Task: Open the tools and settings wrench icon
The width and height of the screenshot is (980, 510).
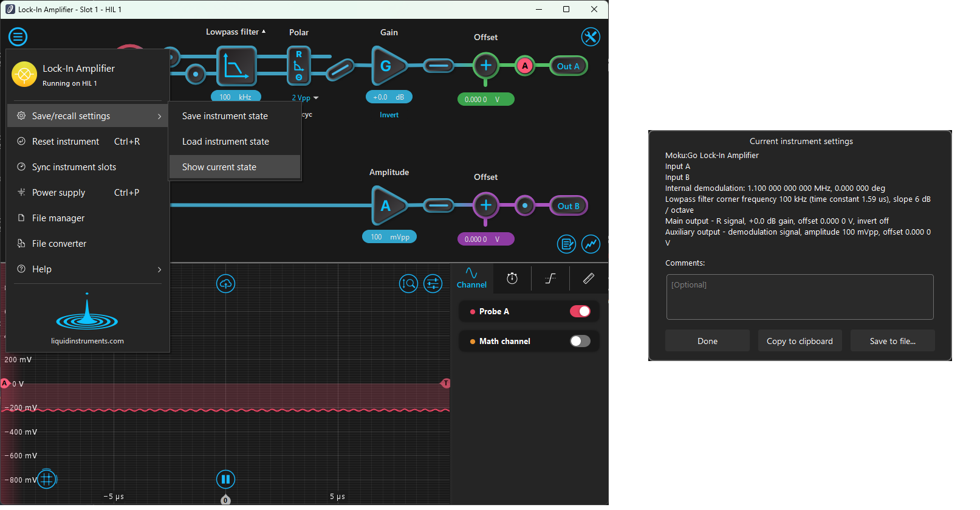Action: pos(591,37)
